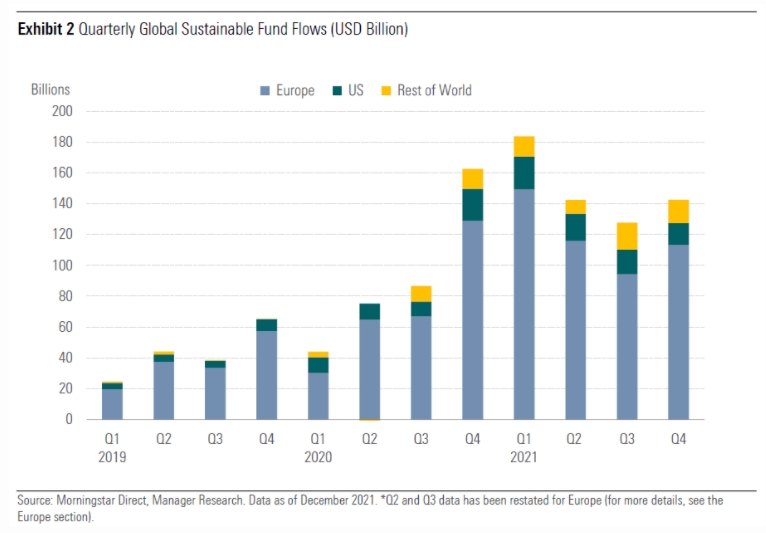Click the 2020 year axis label
Image resolution: width=766 pixels, height=533 pixels.
click(x=318, y=457)
